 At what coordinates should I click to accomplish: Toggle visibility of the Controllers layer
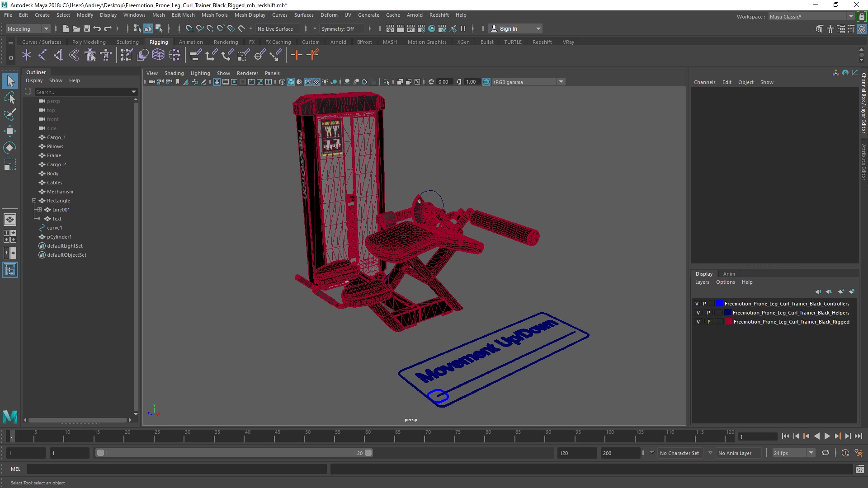(x=697, y=304)
